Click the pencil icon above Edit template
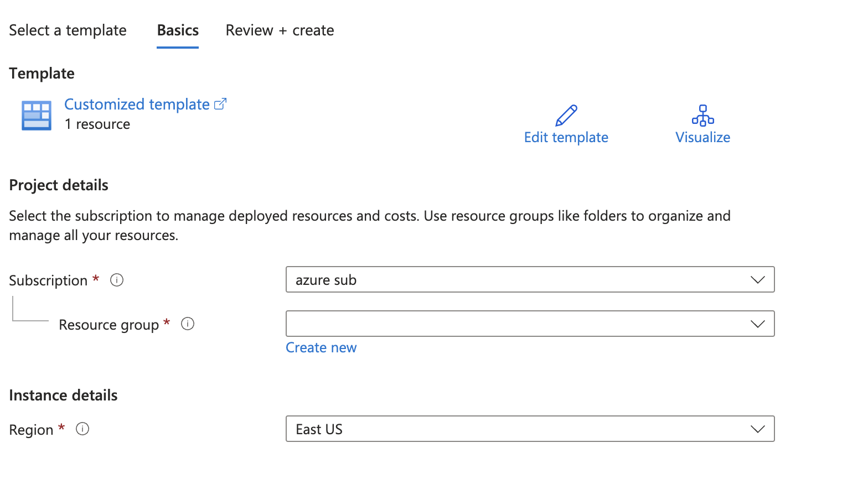Image resolution: width=868 pixels, height=479 pixels. coord(566,116)
